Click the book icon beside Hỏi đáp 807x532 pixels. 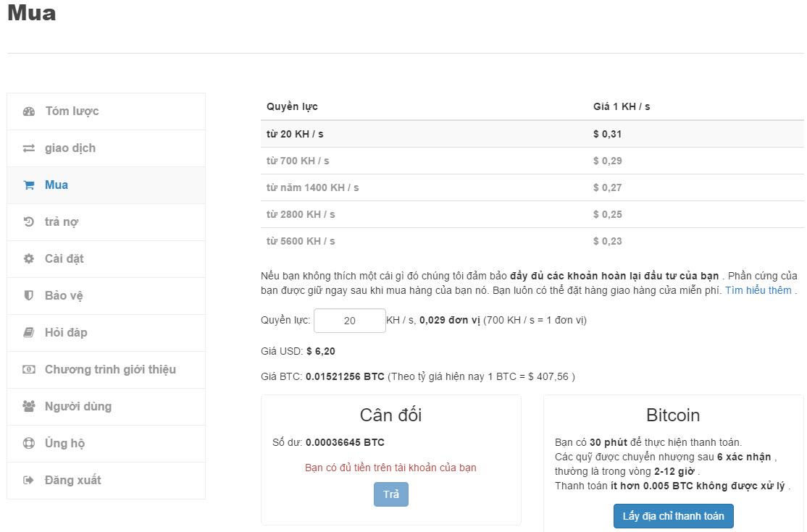29,332
